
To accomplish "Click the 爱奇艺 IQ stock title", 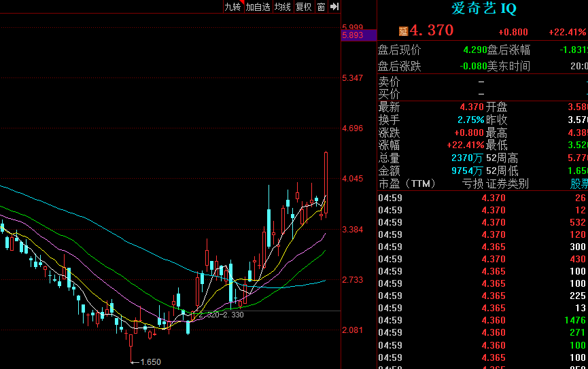I will [484, 8].
